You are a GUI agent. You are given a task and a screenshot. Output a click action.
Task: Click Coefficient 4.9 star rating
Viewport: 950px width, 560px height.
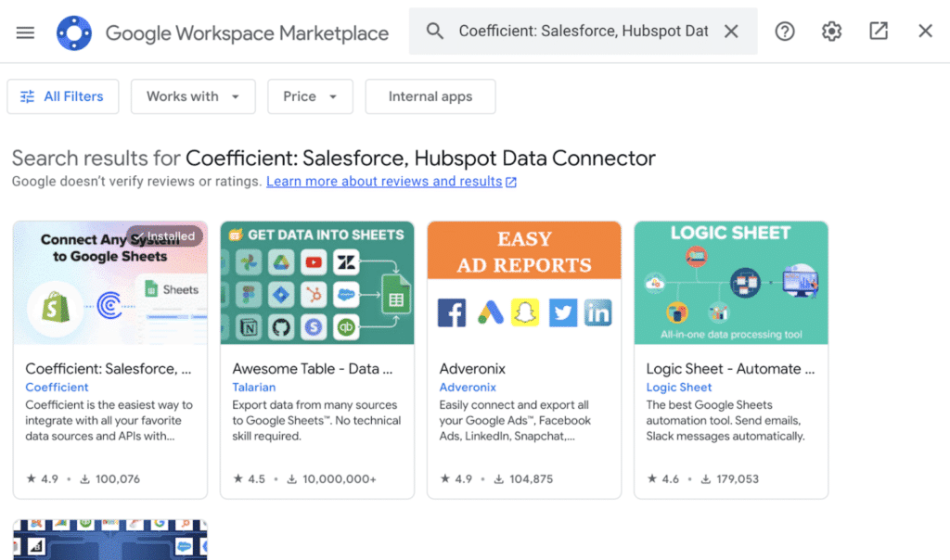43,479
